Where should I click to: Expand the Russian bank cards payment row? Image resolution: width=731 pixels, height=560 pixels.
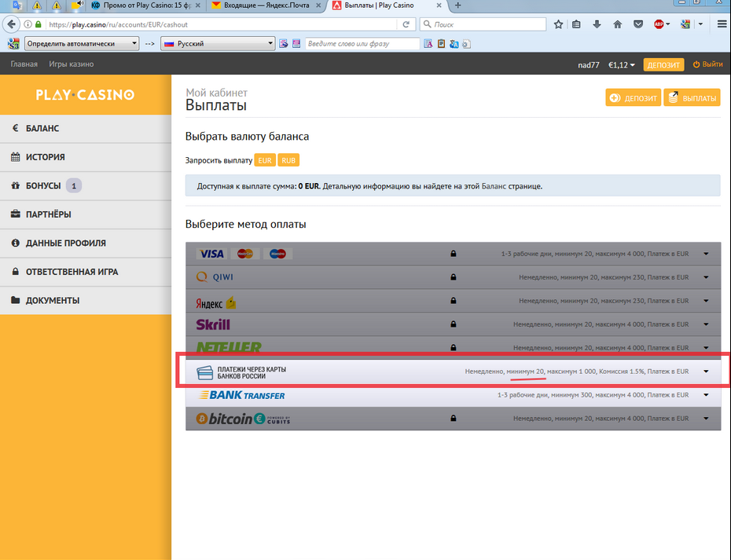[706, 372]
